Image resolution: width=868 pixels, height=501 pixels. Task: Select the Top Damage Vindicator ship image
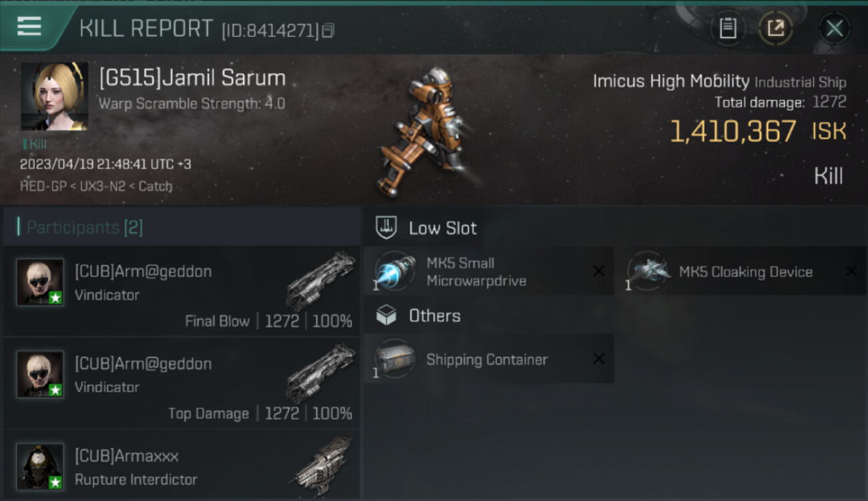coord(320,374)
